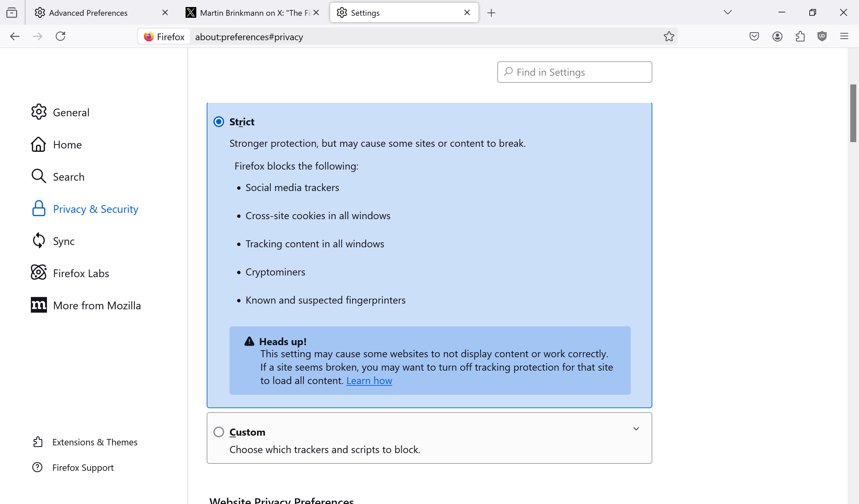The height and width of the screenshot is (504, 859).
Task: Click the Settings tab in browser
Action: (x=404, y=12)
